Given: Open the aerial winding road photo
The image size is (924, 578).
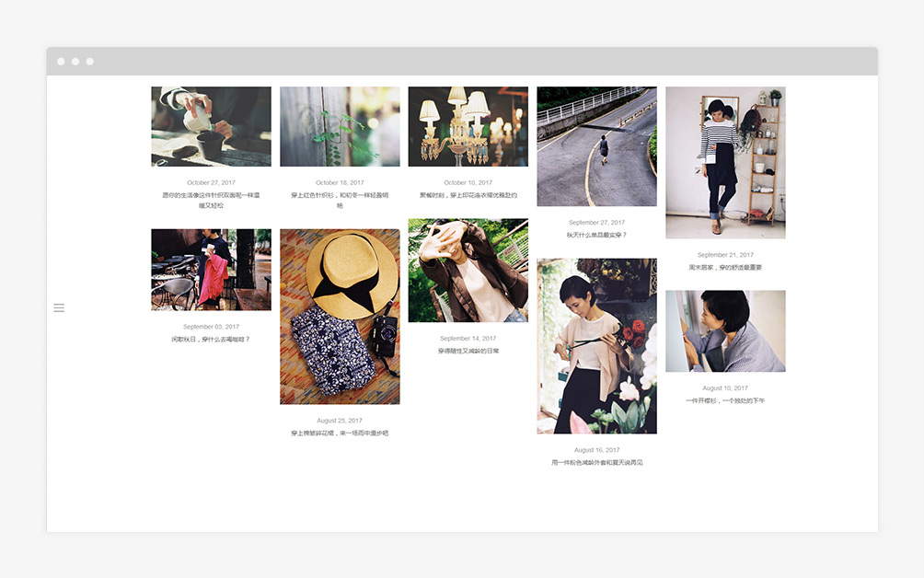Looking at the screenshot, I should point(596,146).
